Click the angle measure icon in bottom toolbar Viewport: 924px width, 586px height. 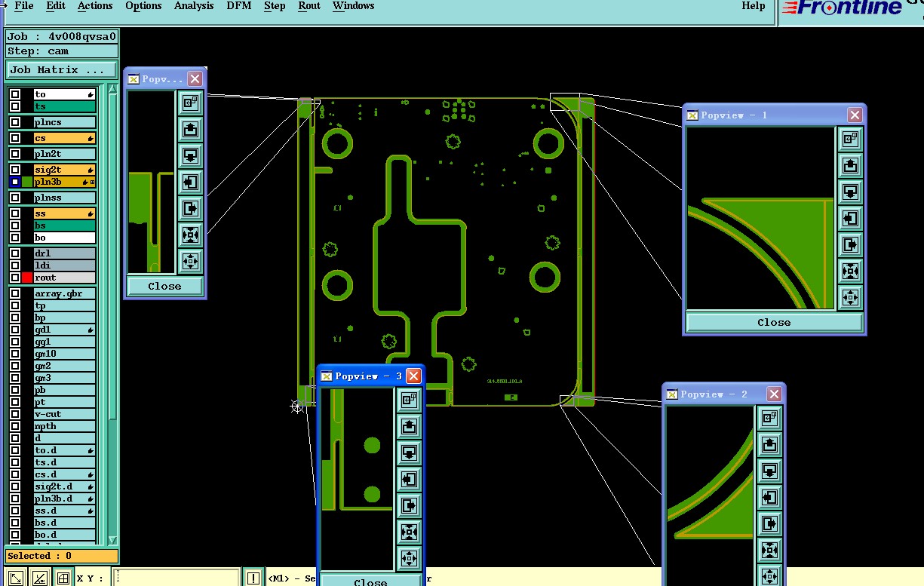[x=40, y=578]
